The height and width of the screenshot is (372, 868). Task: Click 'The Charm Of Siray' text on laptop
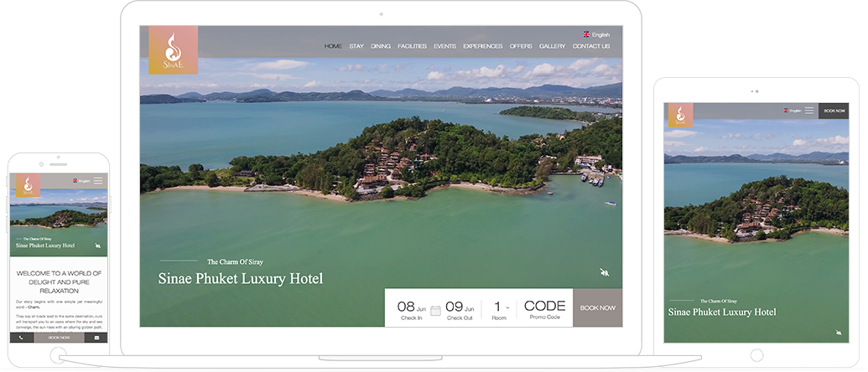[x=236, y=262]
